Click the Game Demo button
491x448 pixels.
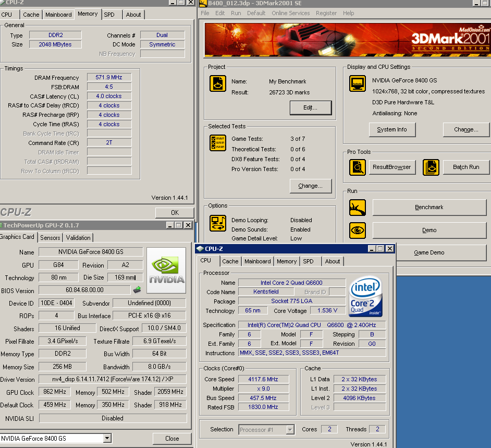click(x=441, y=252)
